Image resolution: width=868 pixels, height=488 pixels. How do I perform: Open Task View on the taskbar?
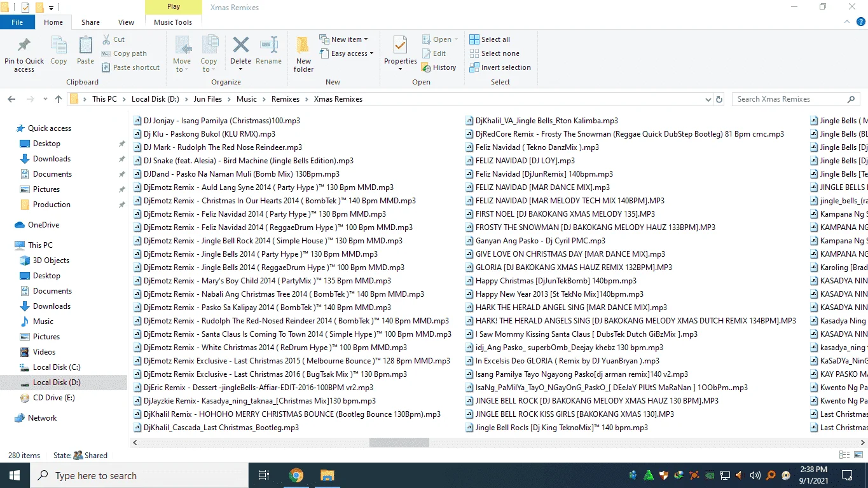[x=264, y=475]
